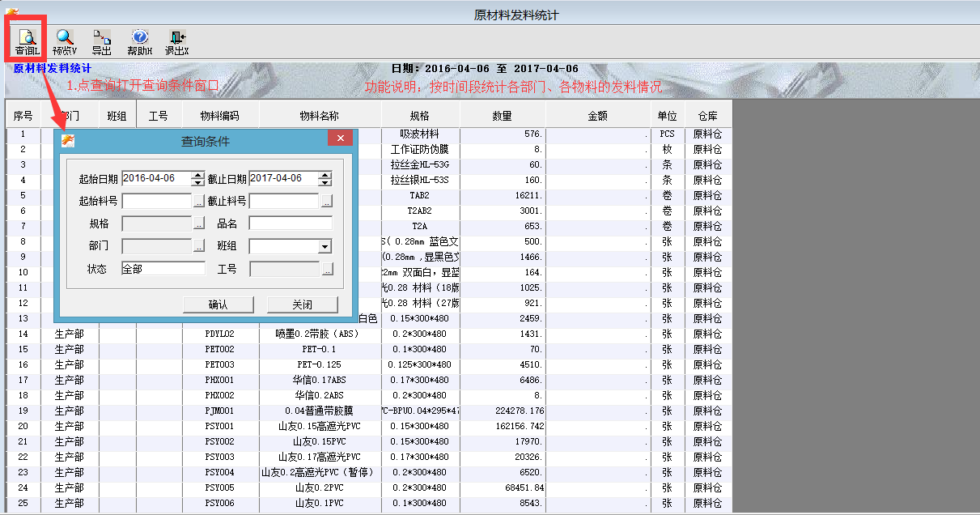Exit using the 退出X toolbar icon
Screen dimensions: 980x515
(176, 42)
